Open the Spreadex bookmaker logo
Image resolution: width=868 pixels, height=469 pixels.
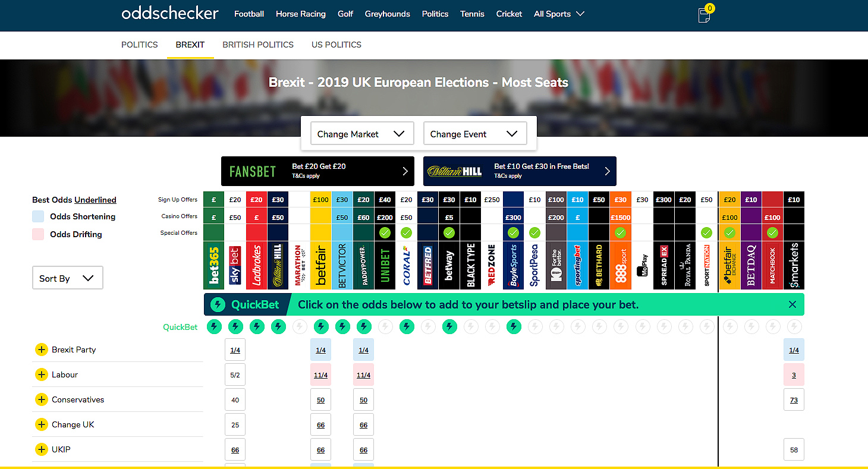click(x=664, y=265)
